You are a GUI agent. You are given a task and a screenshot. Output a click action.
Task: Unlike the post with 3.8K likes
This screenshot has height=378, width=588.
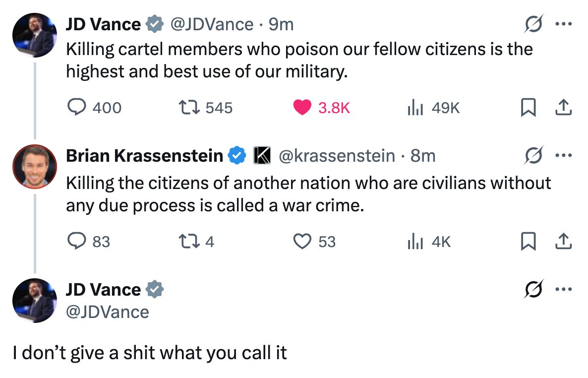click(302, 107)
